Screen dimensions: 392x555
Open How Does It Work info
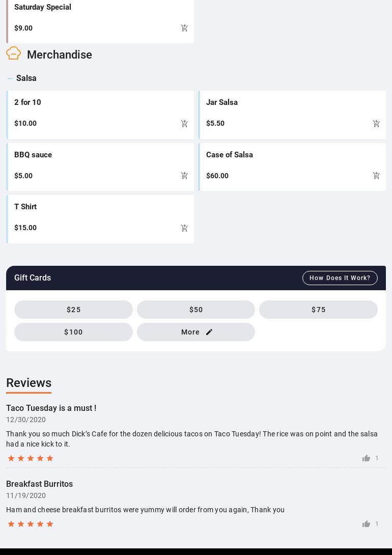pos(340,278)
